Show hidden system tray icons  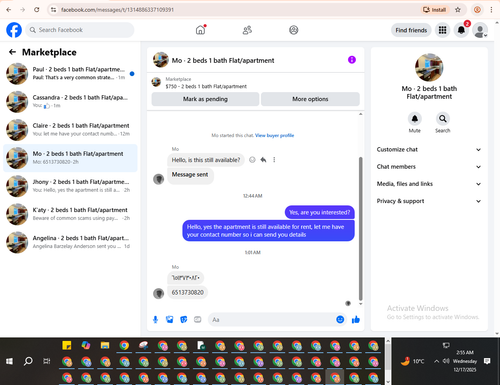436,361
